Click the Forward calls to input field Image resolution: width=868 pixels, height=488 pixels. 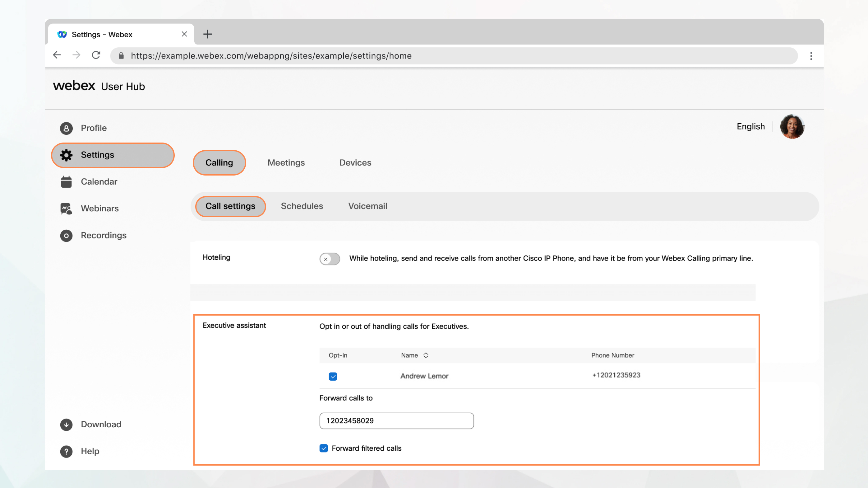396,420
